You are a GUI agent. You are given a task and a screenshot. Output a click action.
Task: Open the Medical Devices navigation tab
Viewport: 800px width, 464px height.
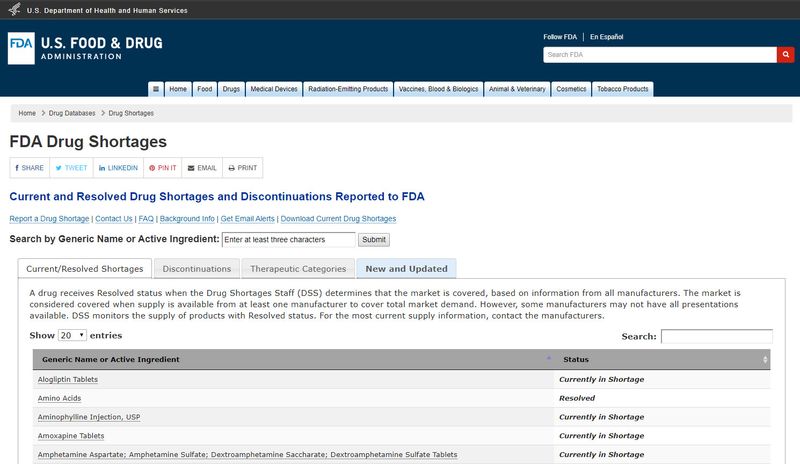(x=274, y=89)
